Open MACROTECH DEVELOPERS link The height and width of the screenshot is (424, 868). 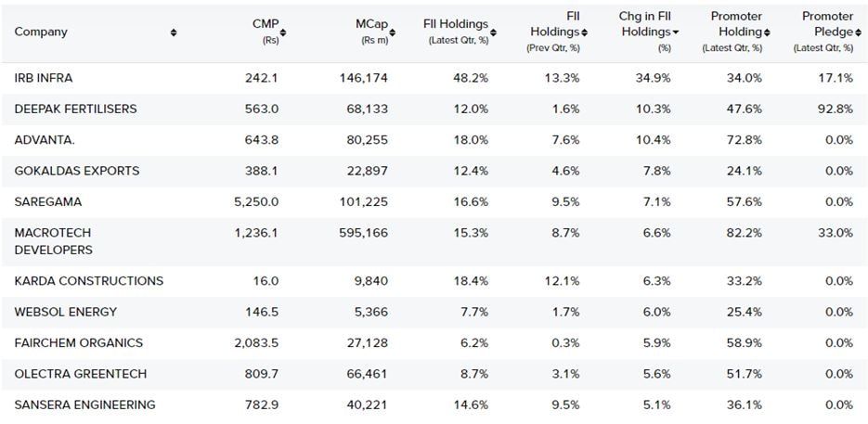[53, 241]
